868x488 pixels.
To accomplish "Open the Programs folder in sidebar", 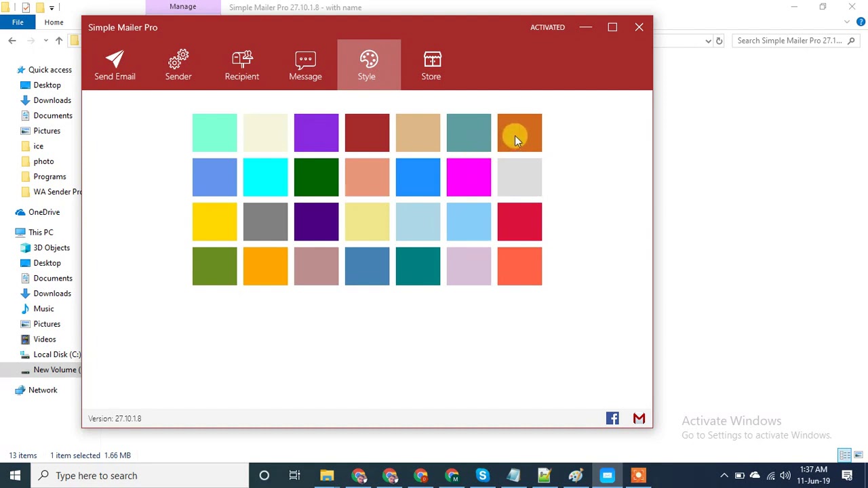I will click(50, 176).
